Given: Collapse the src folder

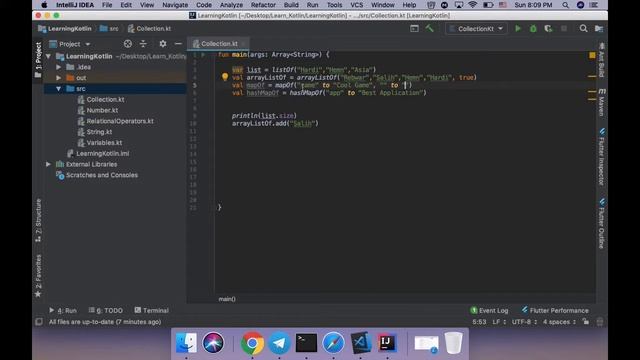Looking at the screenshot, I should [59, 89].
